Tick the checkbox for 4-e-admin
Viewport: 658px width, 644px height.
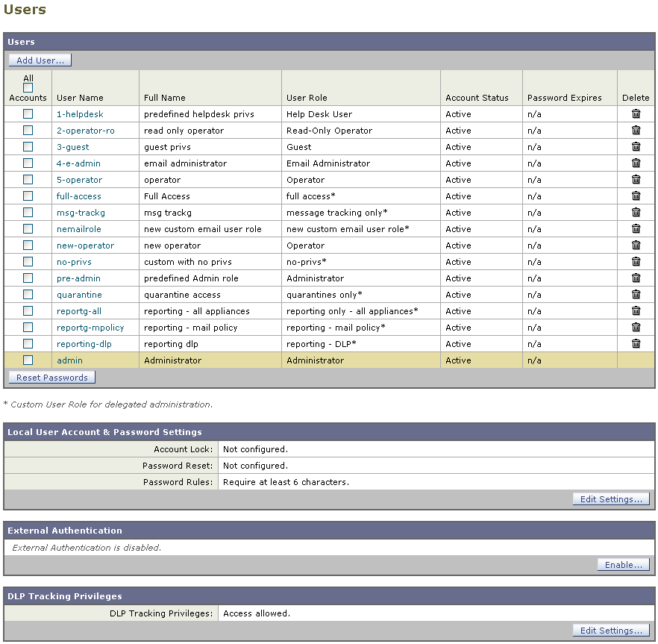[28, 163]
